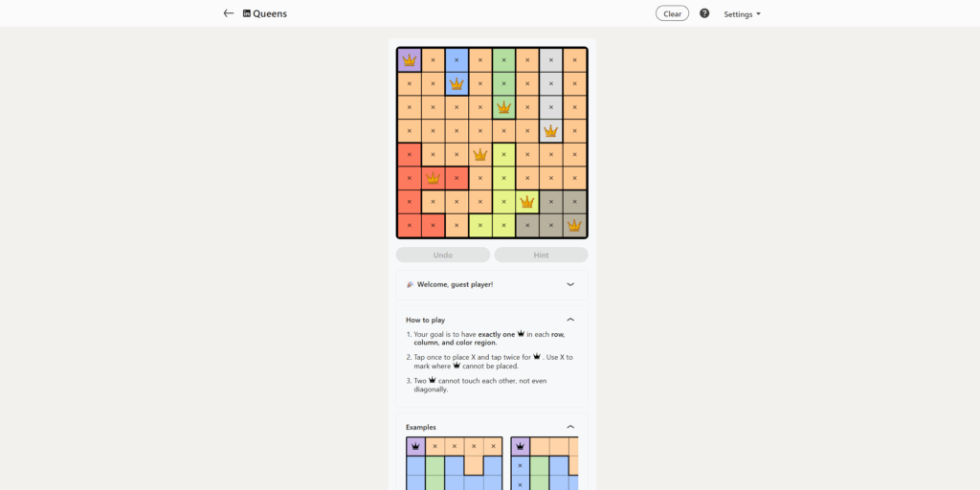Click the crown in the light gray cell
This screenshot has width=980, height=490.
click(x=550, y=131)
